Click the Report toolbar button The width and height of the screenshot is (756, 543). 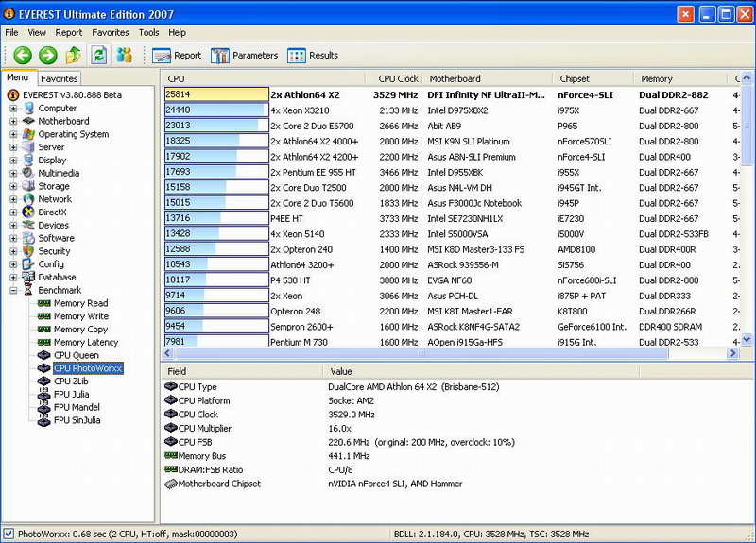point(177,56)
